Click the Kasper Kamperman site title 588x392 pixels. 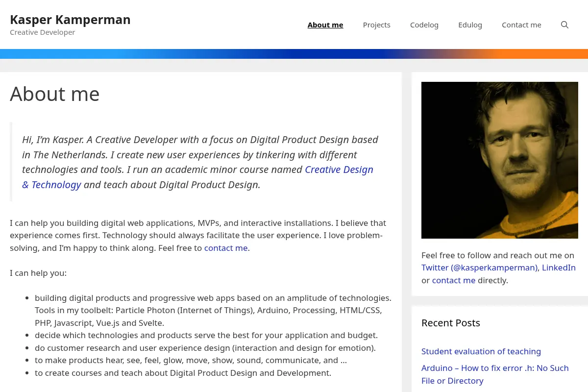[70, 20]
